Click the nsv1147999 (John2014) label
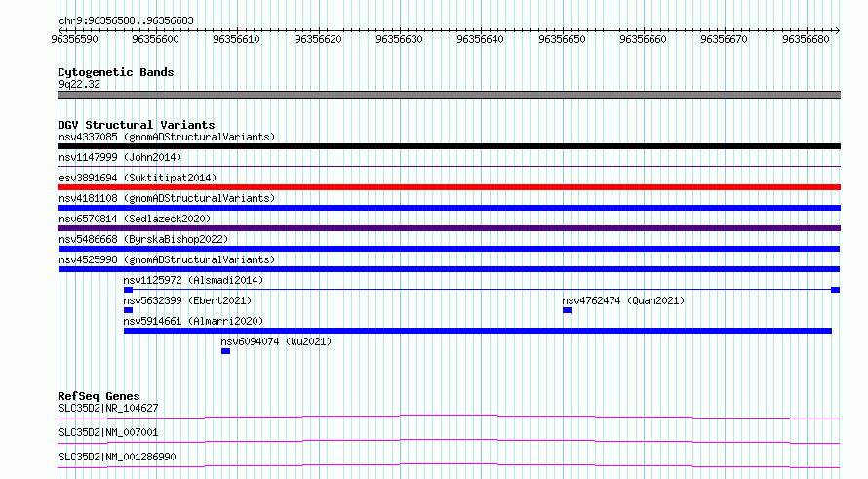 pyautogui.click(x=120, y=157)
